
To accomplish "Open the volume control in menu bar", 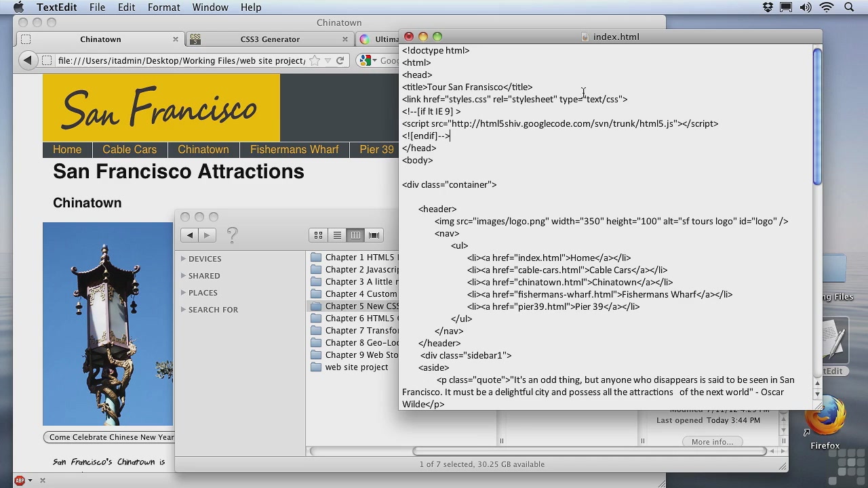I will pos(806,7).
